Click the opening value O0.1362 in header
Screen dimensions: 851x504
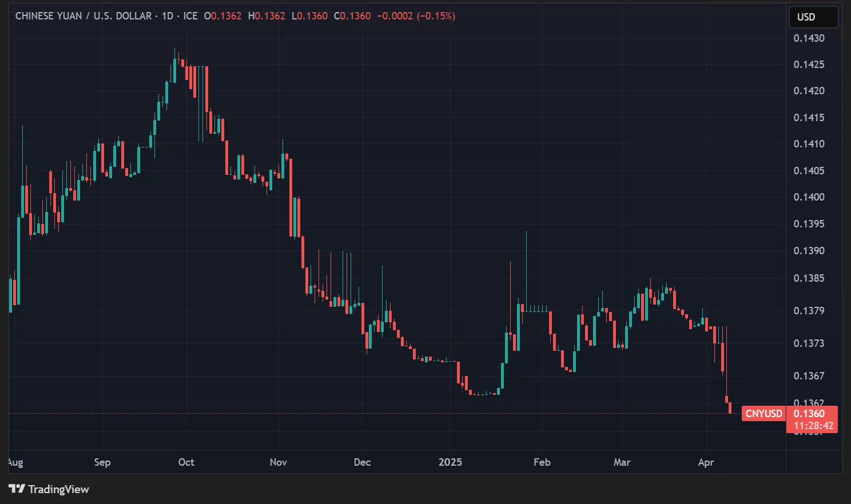223,16
